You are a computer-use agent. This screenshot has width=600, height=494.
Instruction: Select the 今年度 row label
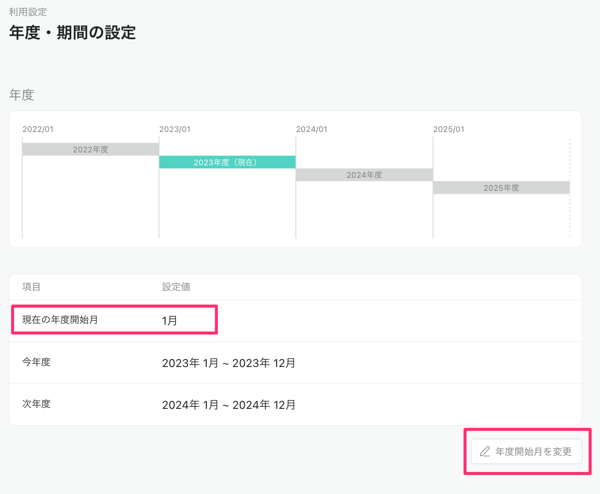point(36,362)
